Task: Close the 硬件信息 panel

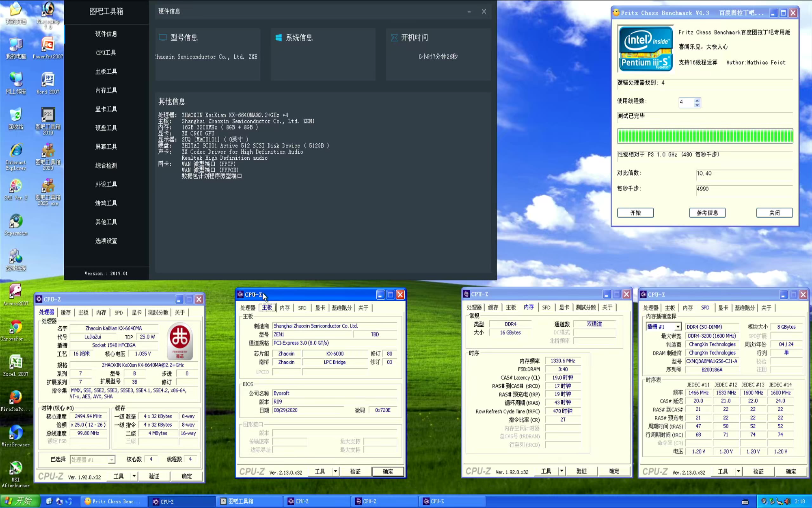Action: pyautogui.click(x=484, y=11)
